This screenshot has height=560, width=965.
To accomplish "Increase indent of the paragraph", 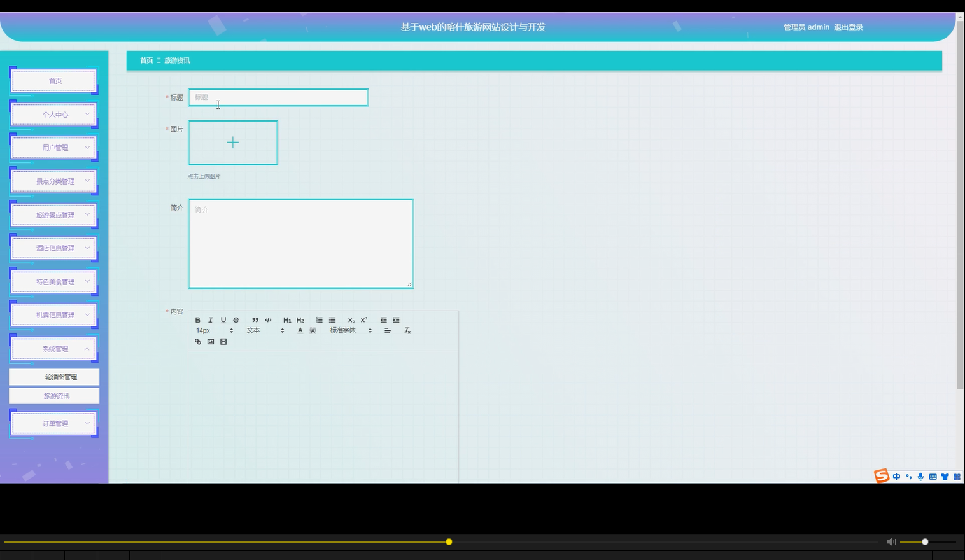I will tap(397, 320).
